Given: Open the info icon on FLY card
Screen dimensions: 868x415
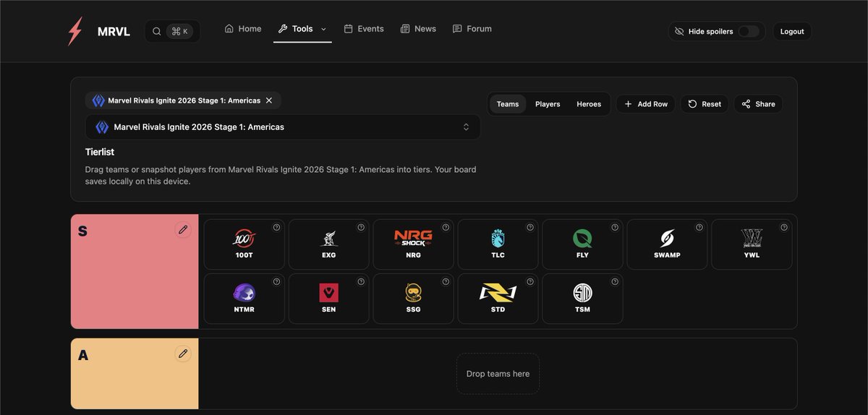Looking at the screenshot, I should click(x=615, y=227).
